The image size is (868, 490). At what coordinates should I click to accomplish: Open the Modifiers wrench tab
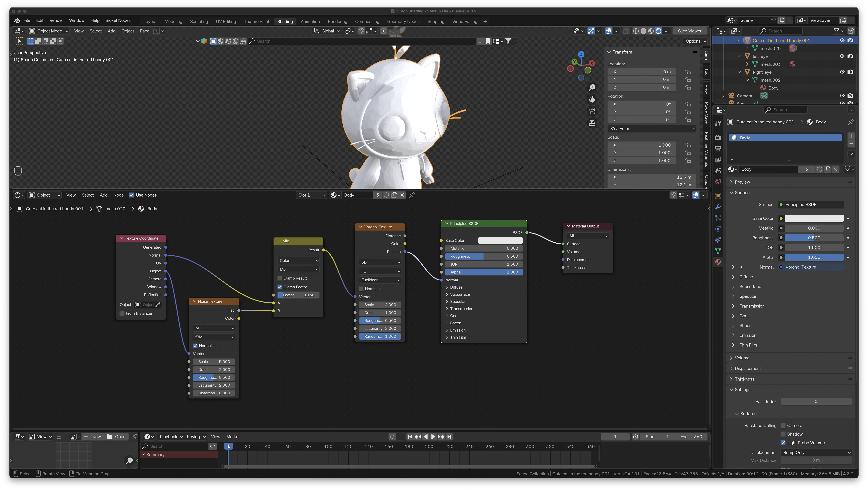[x=718, y=207]
